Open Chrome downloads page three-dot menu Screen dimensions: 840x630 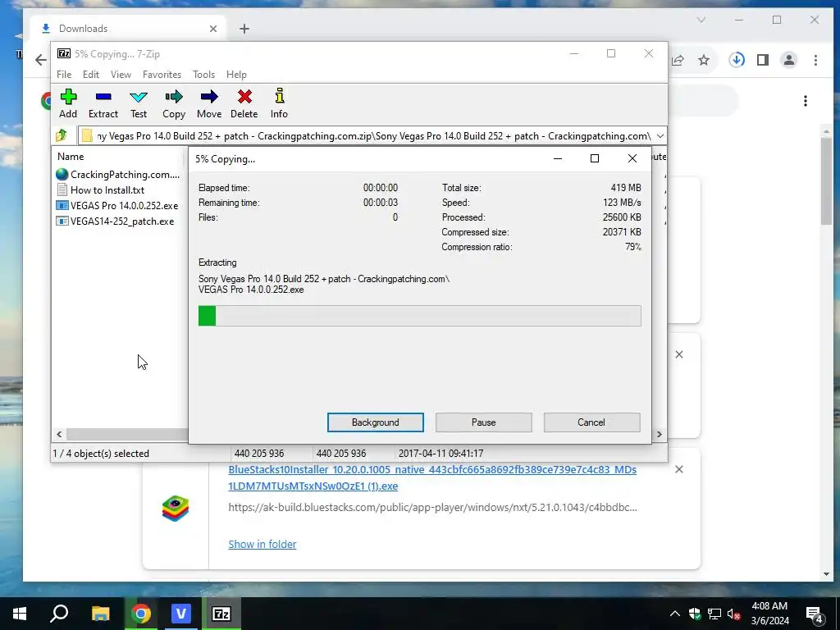click(806, 101)
